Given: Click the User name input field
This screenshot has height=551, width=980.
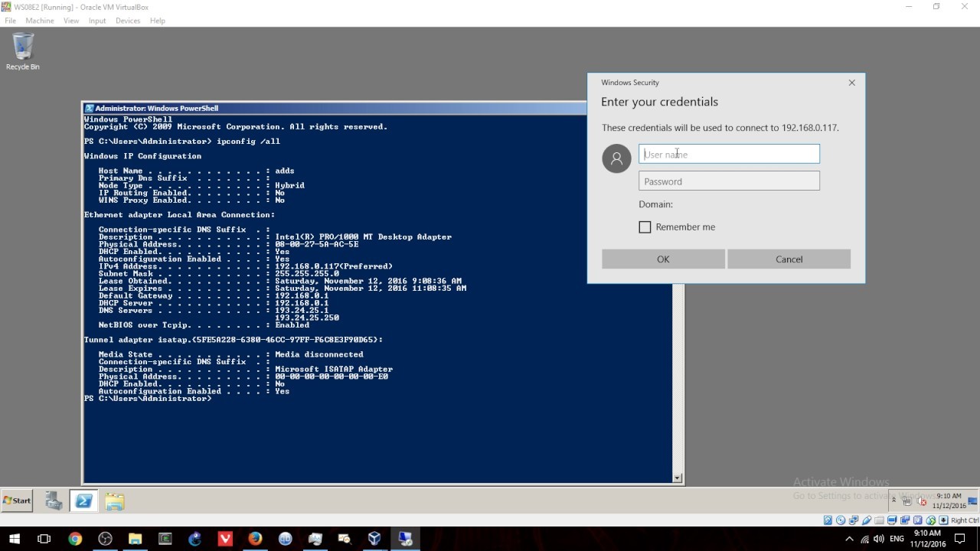Looking at the screenshot, I should (729, 154).
